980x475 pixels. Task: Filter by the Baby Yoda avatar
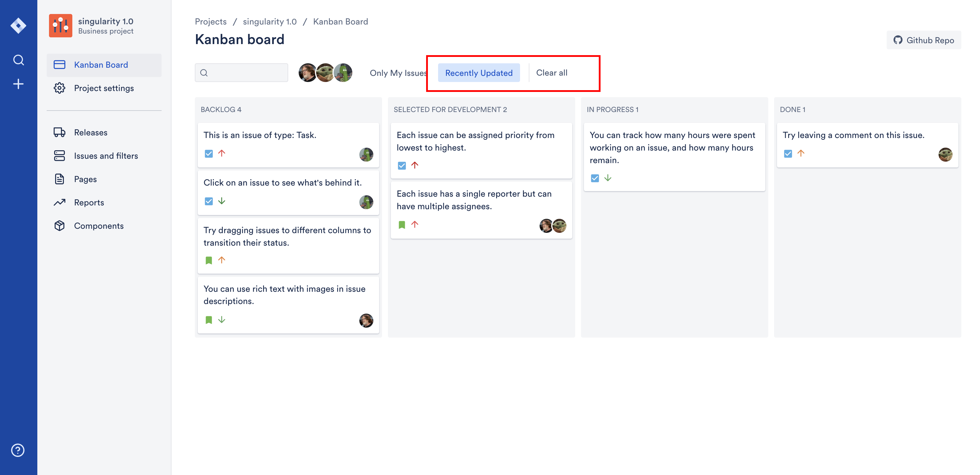326,73
